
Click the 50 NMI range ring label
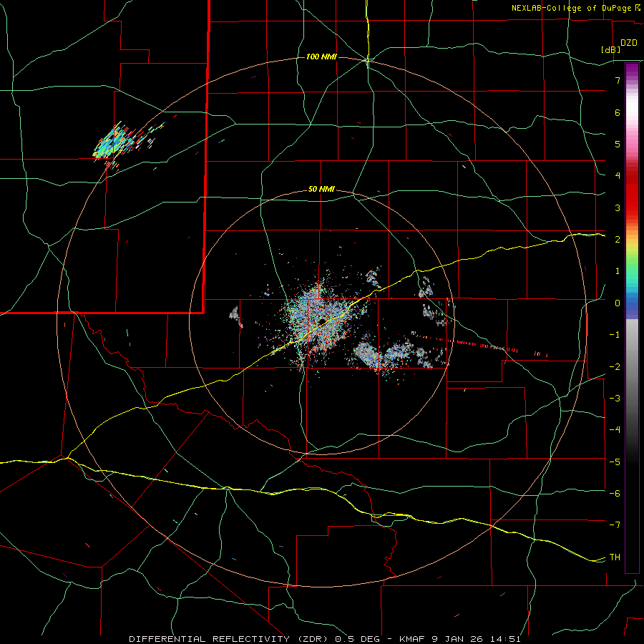click(x=321, y=190)
